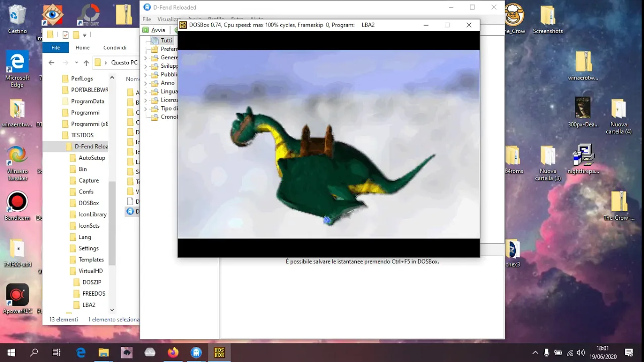Select ProgramData folder in Explorer tree

pyautogui.click(x=83, y=101)
